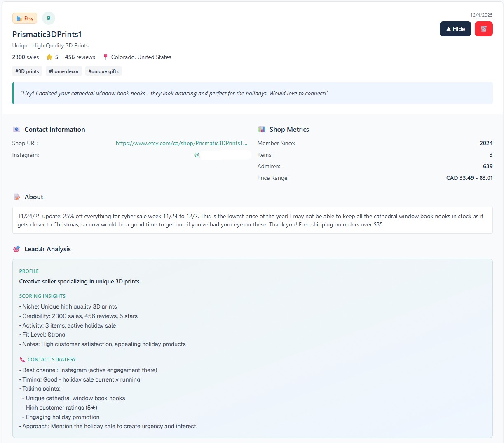Click the Lead3r Analysis target icon
This screenshot has height=443, width=504.
point(16,249)
